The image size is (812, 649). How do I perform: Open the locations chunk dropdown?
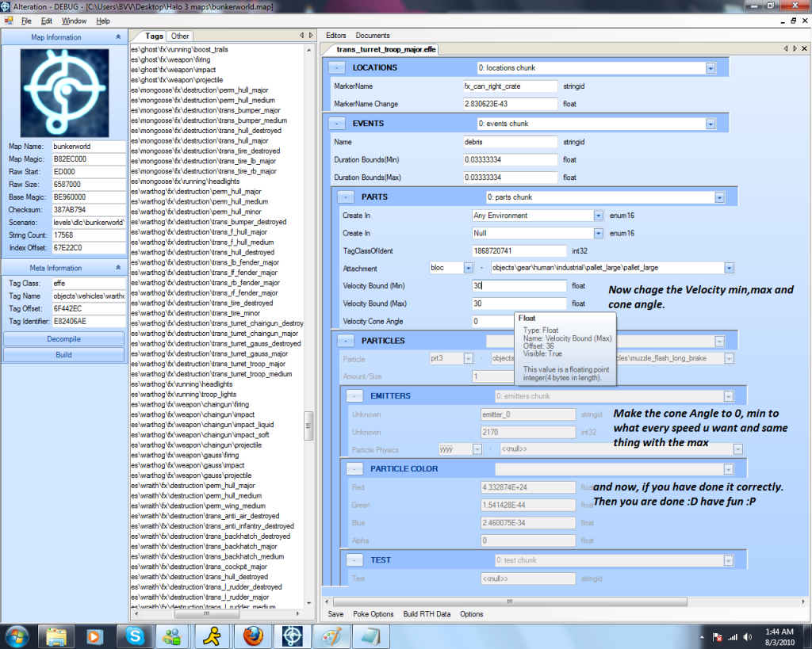point(710,68)
